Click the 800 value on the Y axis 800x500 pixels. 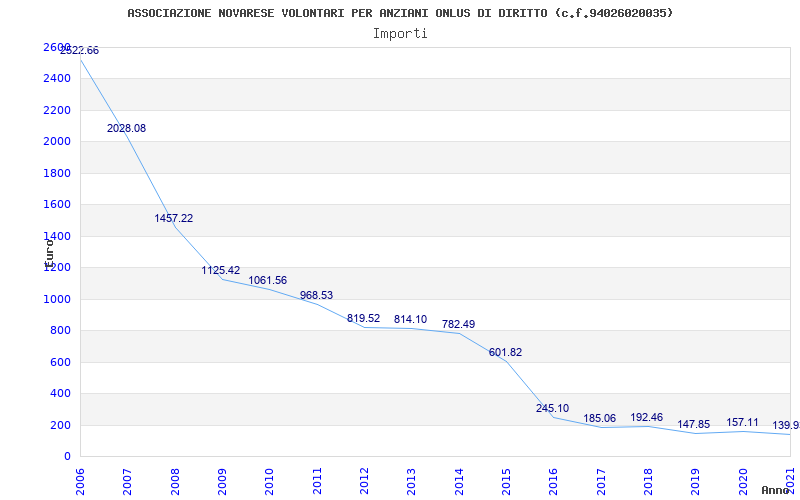pyautogui.click(x=61, y=331)
